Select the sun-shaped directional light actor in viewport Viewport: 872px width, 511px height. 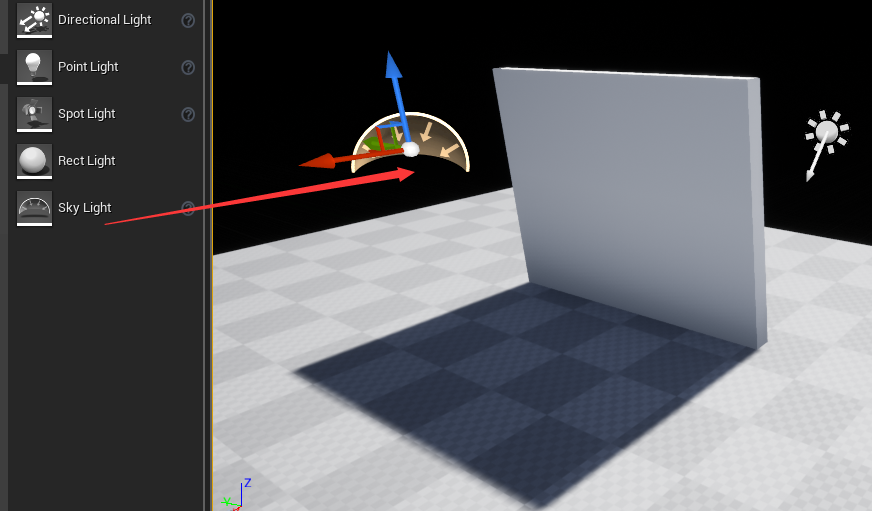pos(826,133)
